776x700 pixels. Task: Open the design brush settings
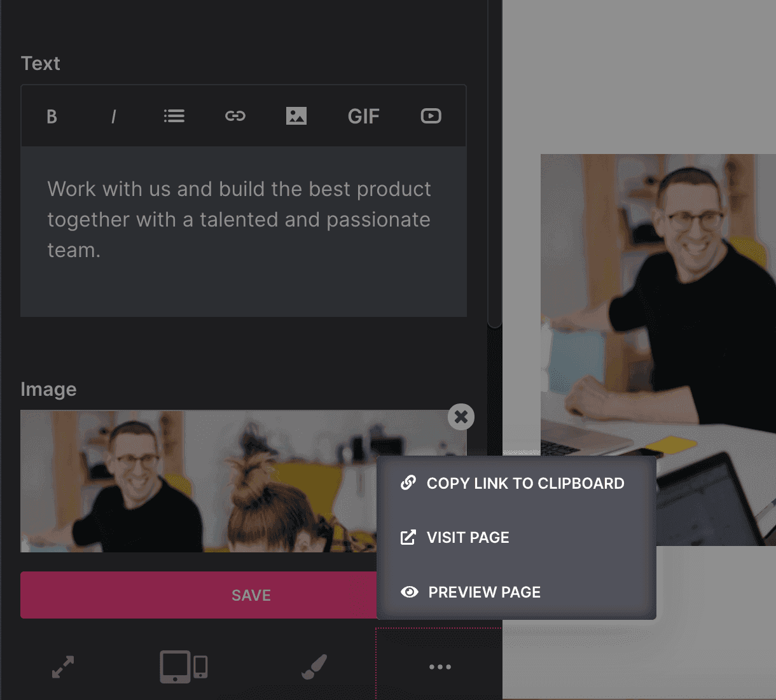click(x=314, y=667)
